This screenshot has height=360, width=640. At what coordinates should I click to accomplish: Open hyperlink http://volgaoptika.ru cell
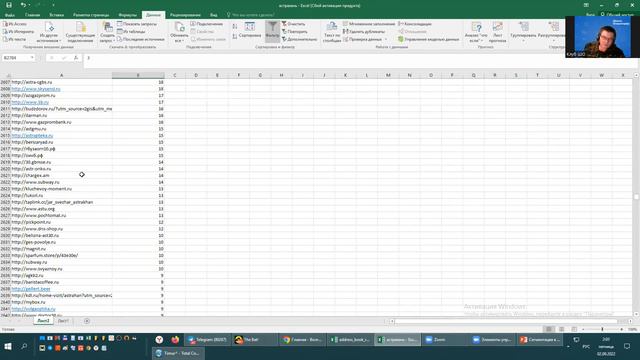click(33, 309)
